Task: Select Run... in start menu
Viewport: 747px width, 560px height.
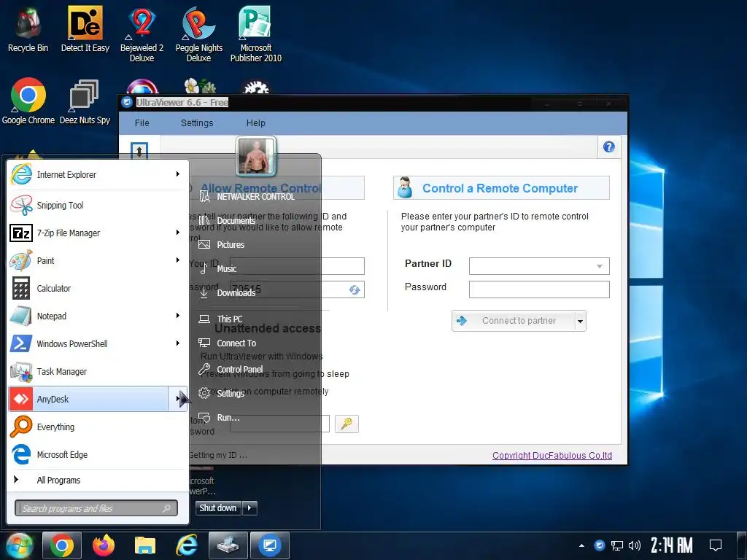Action: 228,418
